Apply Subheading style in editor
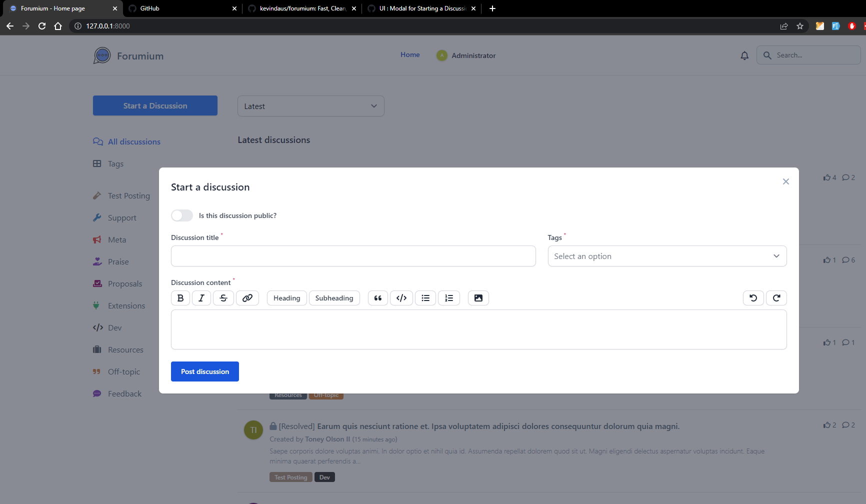 tap(334, 298)
